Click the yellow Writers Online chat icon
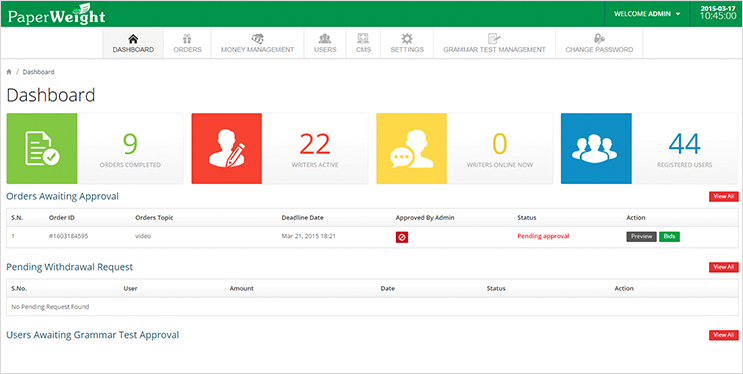Viewport: 743px width, 374px height. 411,148
